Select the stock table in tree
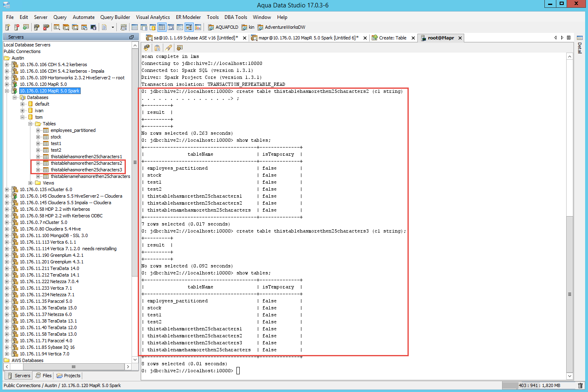 pyautogui.click(x=56, y=137)
